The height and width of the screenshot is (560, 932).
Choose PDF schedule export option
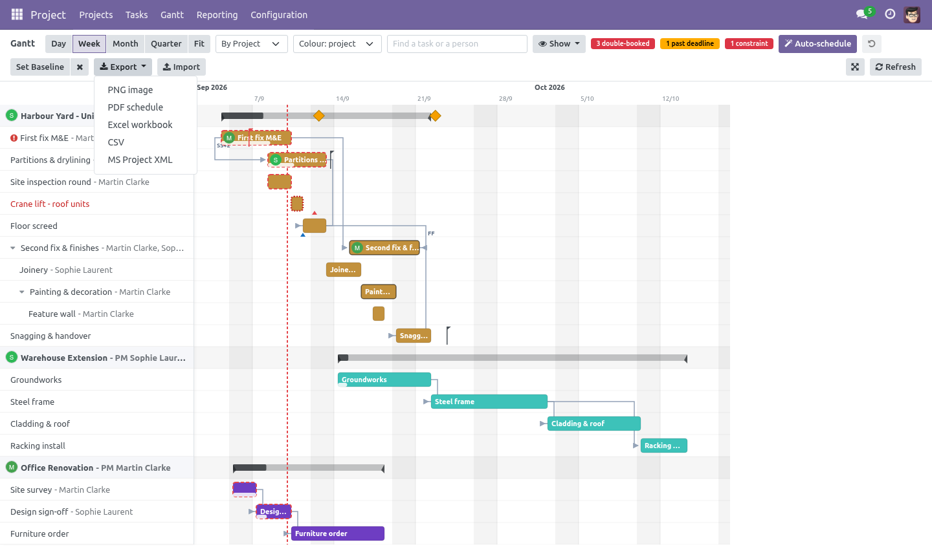pyautogui.click(x=146, y=107)
